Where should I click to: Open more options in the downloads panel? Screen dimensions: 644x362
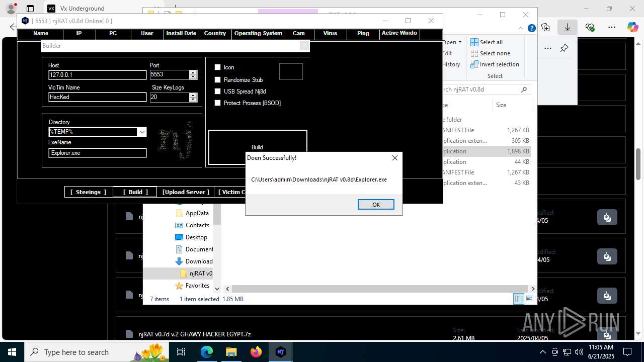coord(548,48)
